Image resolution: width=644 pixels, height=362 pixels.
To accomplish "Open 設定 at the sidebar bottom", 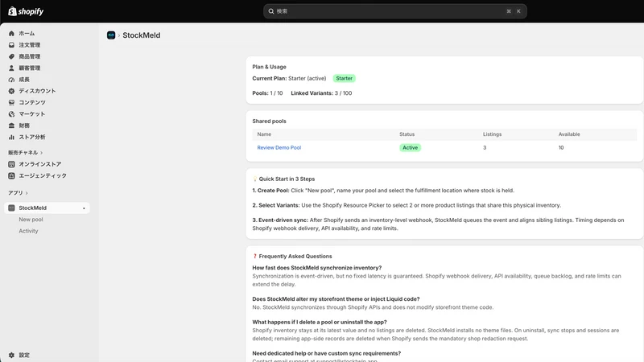I will coord(24,355).
